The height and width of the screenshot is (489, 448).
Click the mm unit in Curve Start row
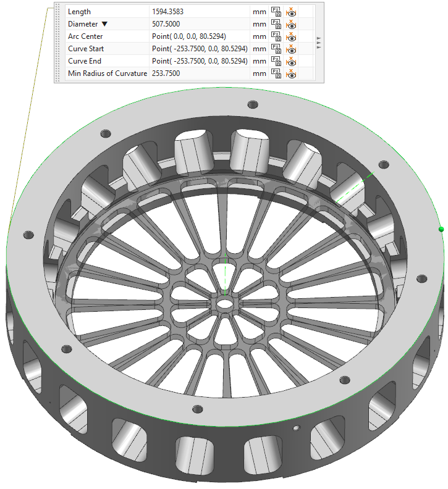260,49
